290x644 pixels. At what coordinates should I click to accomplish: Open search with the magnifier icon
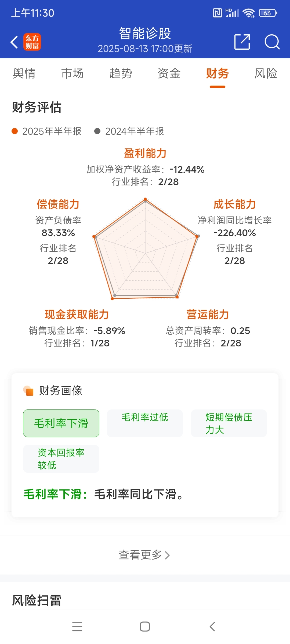coord(272,42)
